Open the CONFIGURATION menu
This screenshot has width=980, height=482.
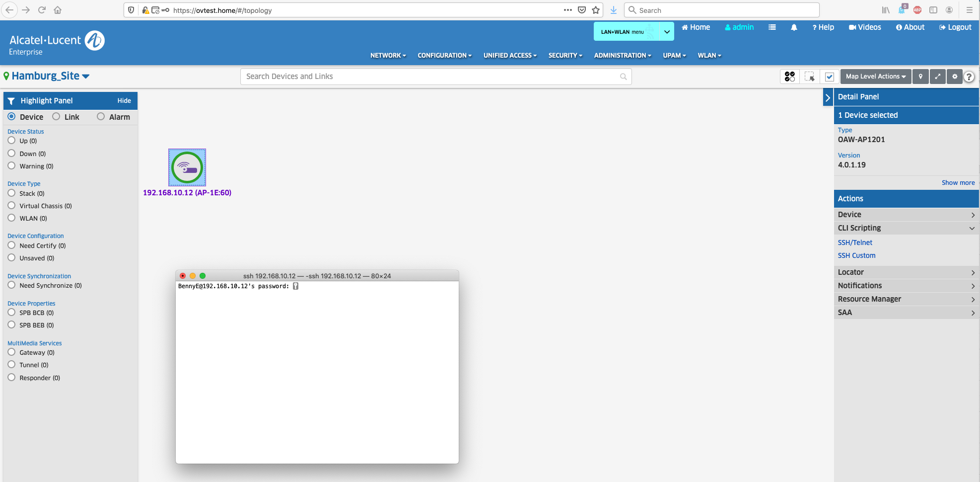click(x=444, y=56)
